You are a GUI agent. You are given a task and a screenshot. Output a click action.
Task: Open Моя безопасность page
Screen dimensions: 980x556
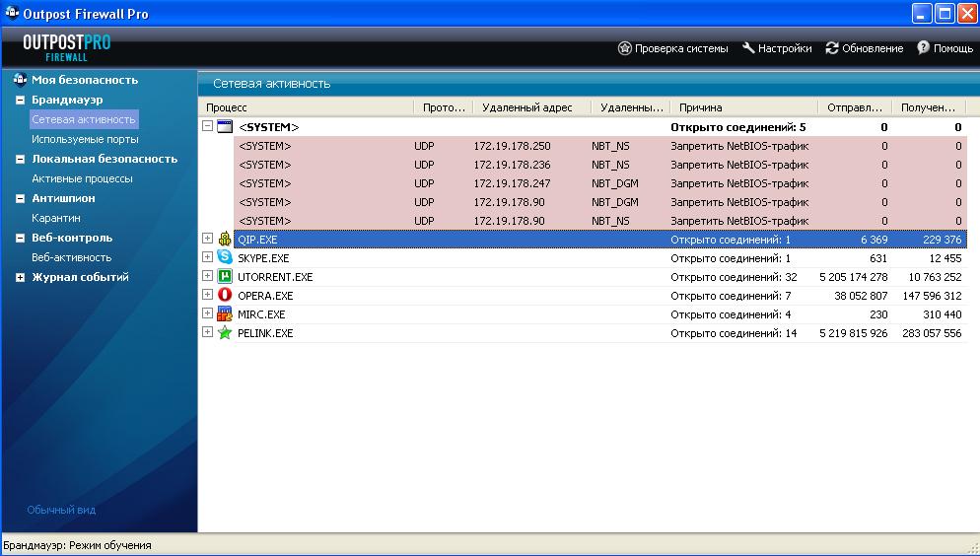[85, 80]
